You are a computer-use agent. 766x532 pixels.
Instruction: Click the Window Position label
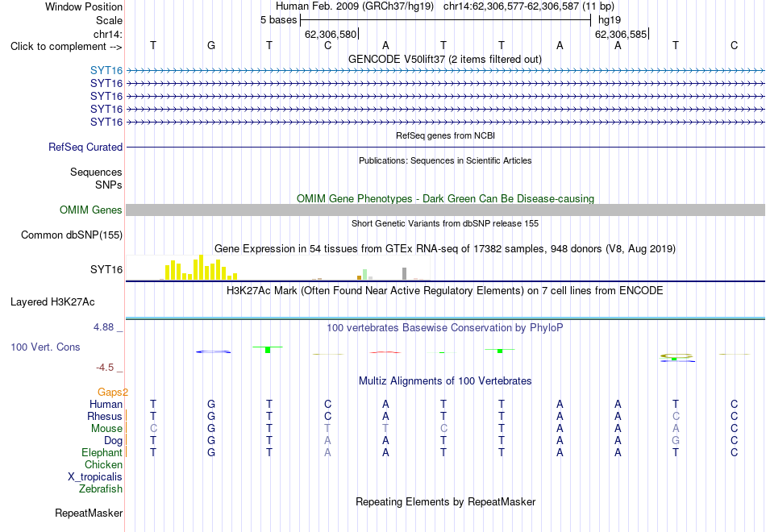[84, 6]
